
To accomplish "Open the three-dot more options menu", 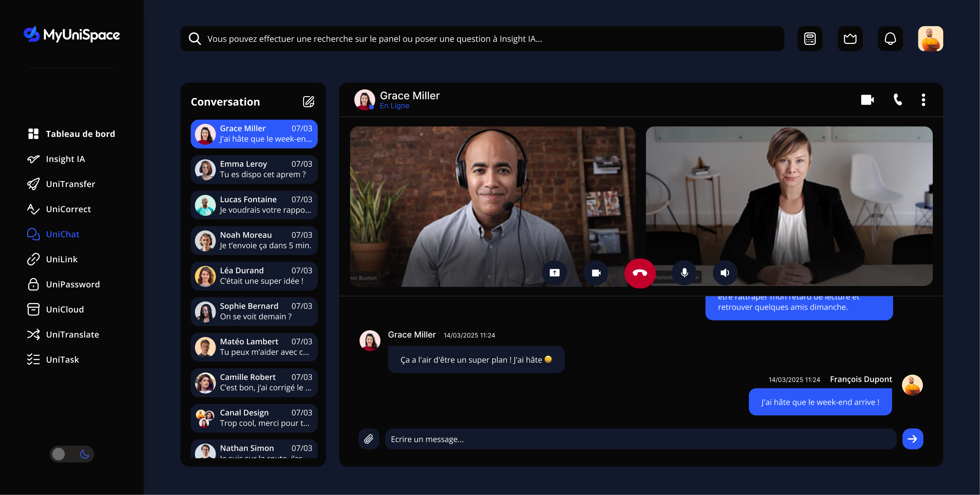I will 923,100.
